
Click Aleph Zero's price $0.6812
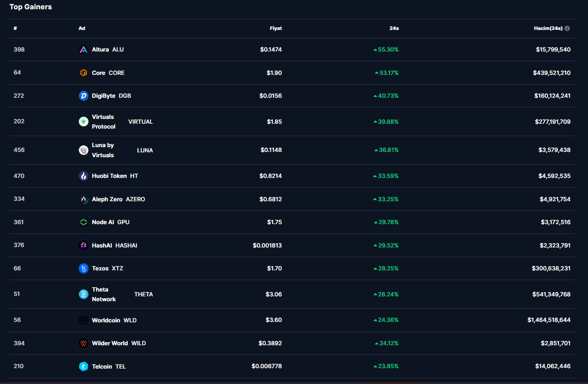tap(271, 199)
